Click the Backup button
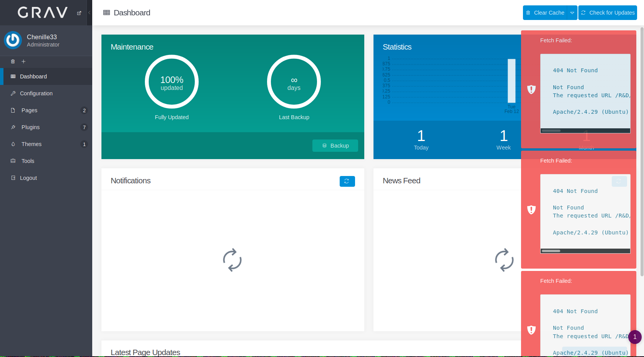 point(335,146)
